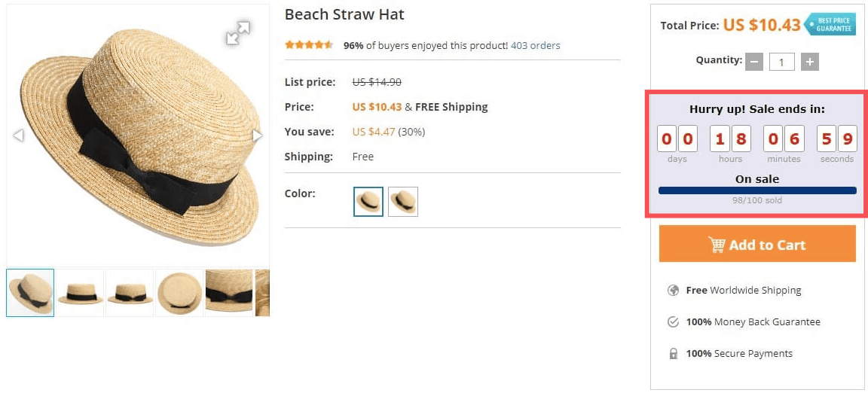The image size is (868, 393).
Task: Select the close-up ribbon thumbnail
Action: [x=229, y=293]
